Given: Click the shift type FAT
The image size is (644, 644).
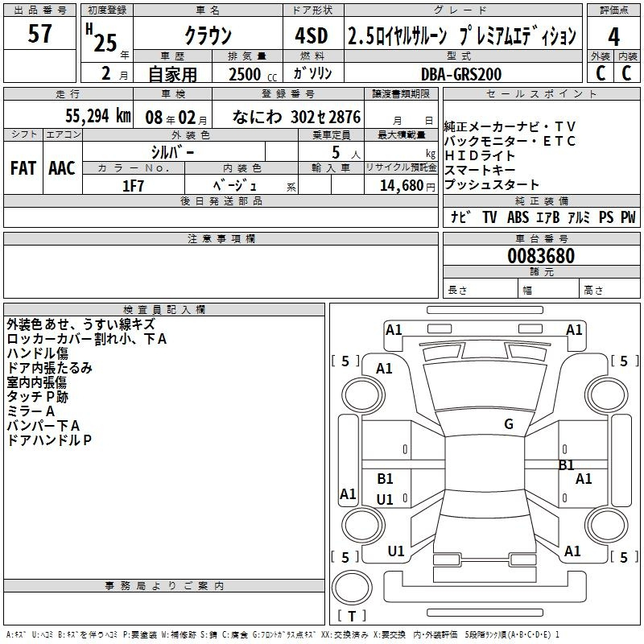Looking at the screenshot, I should tap(23, 168).
